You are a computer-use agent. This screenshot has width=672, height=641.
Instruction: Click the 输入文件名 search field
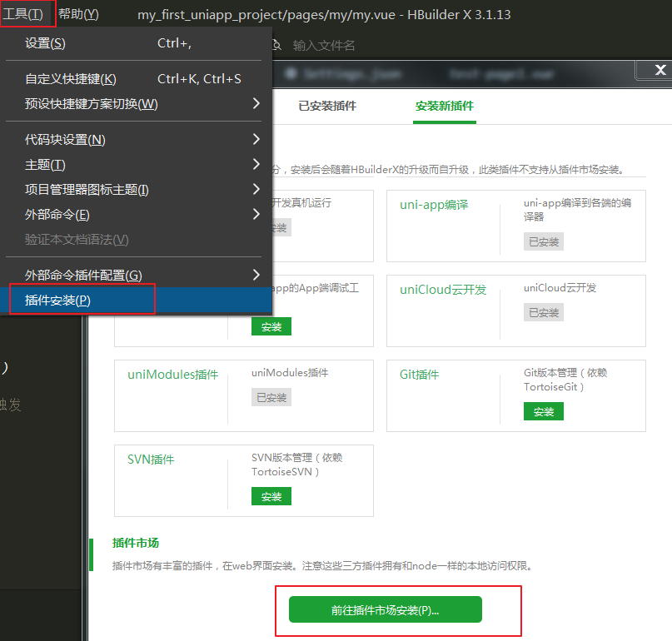[324, 45]
